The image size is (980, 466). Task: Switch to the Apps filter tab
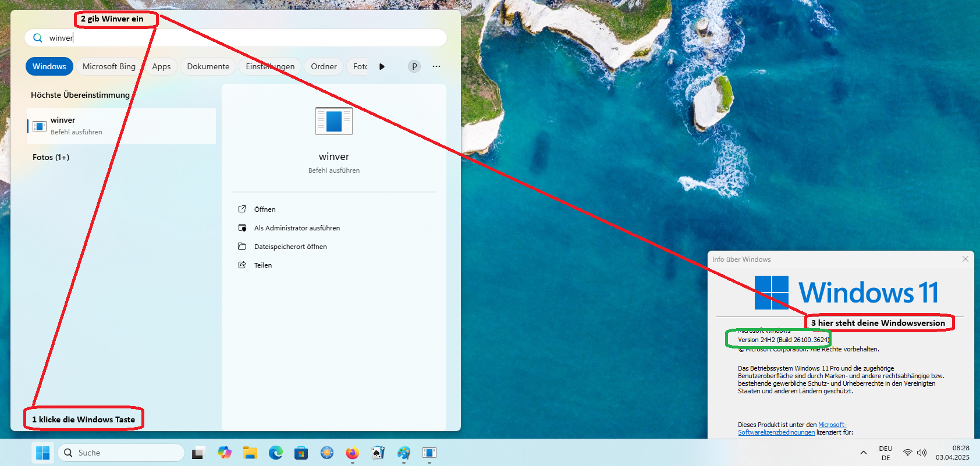point(161,66)
